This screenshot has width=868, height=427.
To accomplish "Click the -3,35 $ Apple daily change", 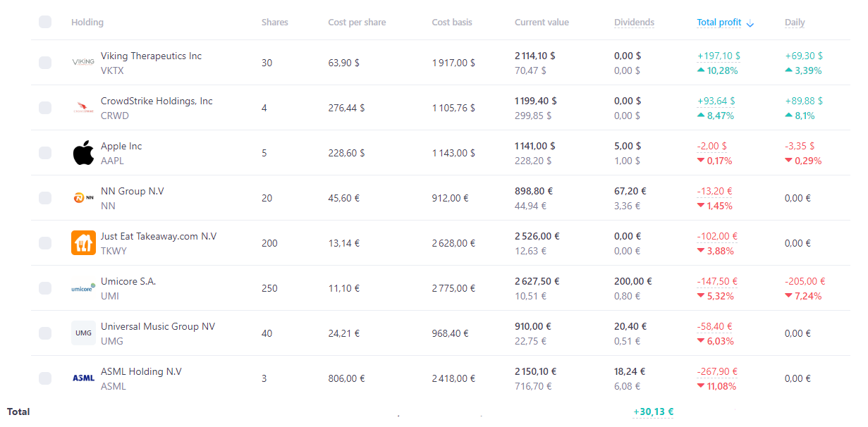I will [800, 146].
